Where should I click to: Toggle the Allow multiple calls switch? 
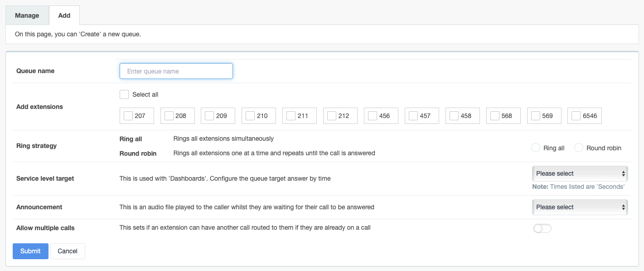(x=542, y=228)
